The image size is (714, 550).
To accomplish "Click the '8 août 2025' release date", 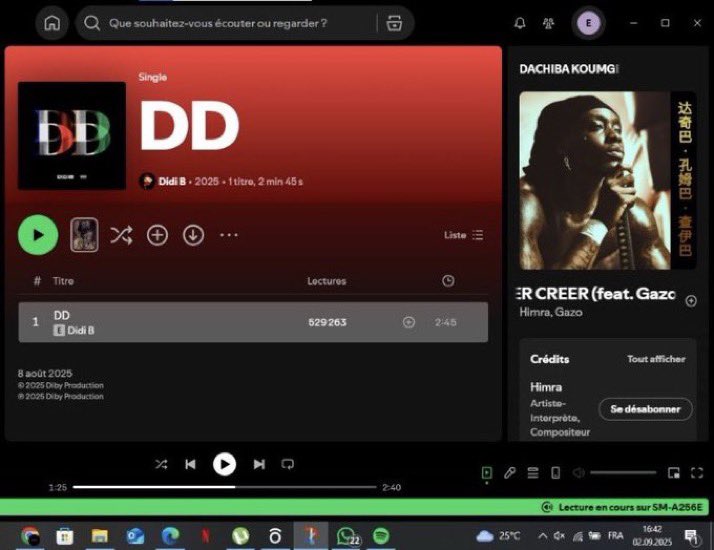I will tap(45, 373).
